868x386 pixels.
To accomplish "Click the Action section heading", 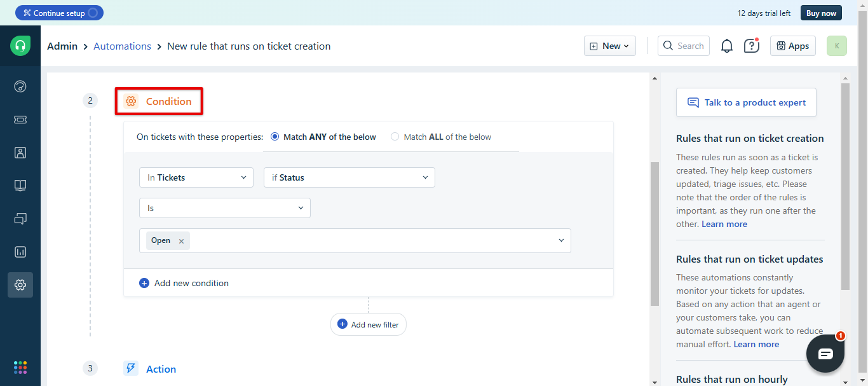I will tap(161, 369).
